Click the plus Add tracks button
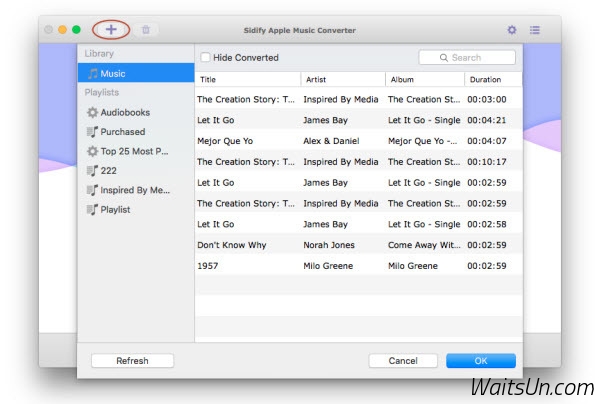Viewport: 600px width, 404px height. coord(111,29)
